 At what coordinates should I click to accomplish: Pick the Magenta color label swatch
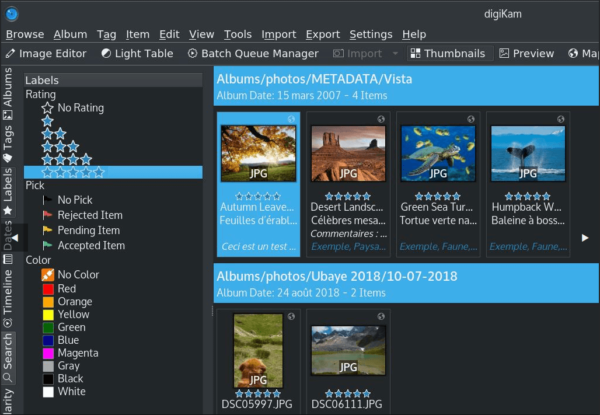point(48,353)
